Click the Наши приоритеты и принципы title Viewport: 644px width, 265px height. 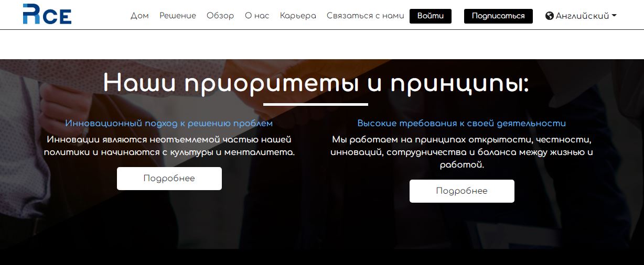pyautogui.click(x=316, y=83)
